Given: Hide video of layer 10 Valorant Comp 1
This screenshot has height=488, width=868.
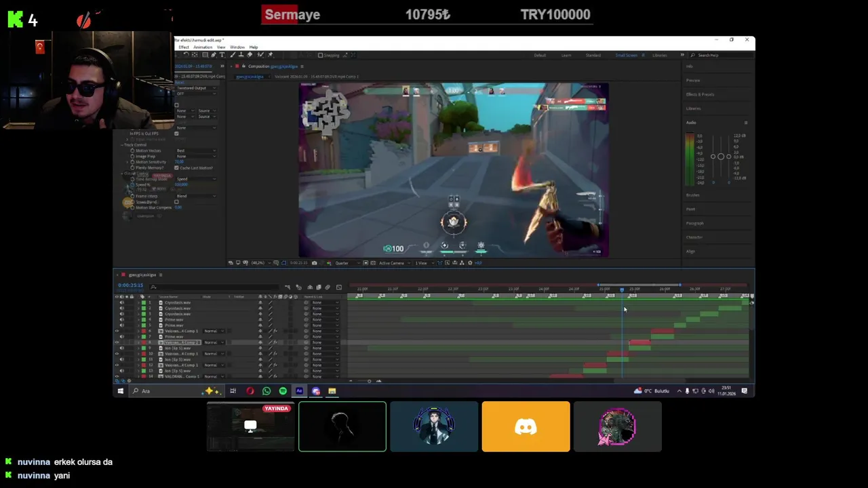Looking at the screenshot, I should 117,354.
